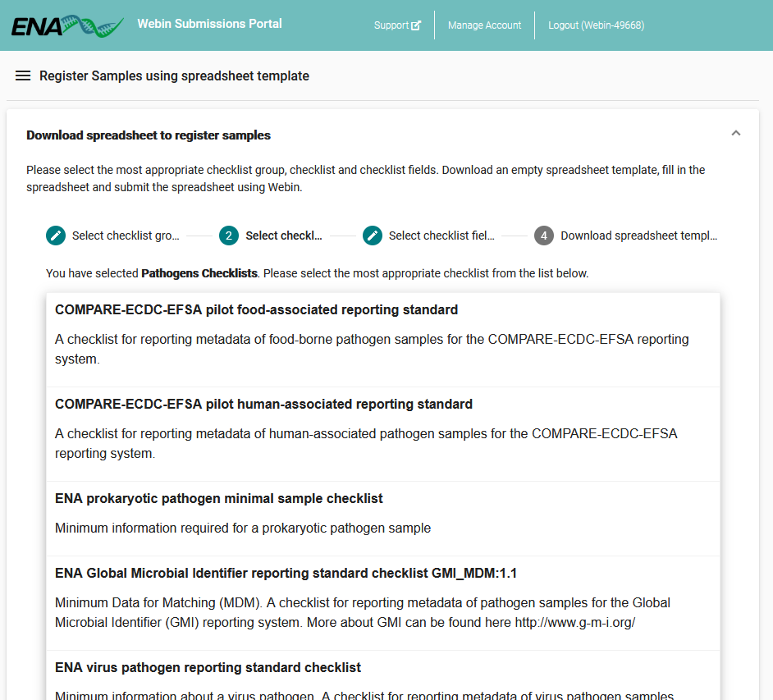
Task: Click human-associated pathogen samples description text
Action: (366, 443)
